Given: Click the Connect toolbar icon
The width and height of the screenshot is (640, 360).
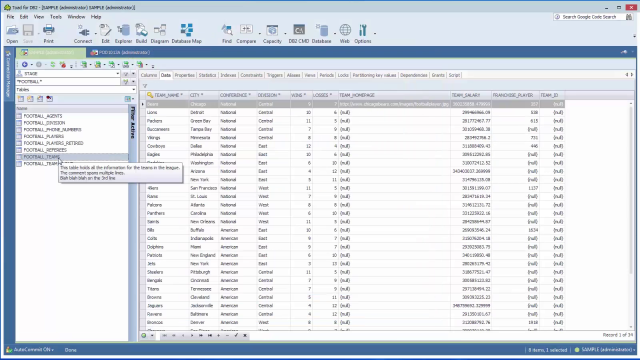Looking at the screenshot, I should click(x=83, y=33).
